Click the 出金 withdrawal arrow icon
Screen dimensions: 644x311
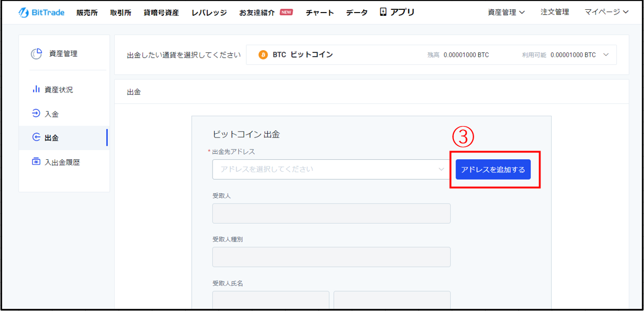point(36,137)
